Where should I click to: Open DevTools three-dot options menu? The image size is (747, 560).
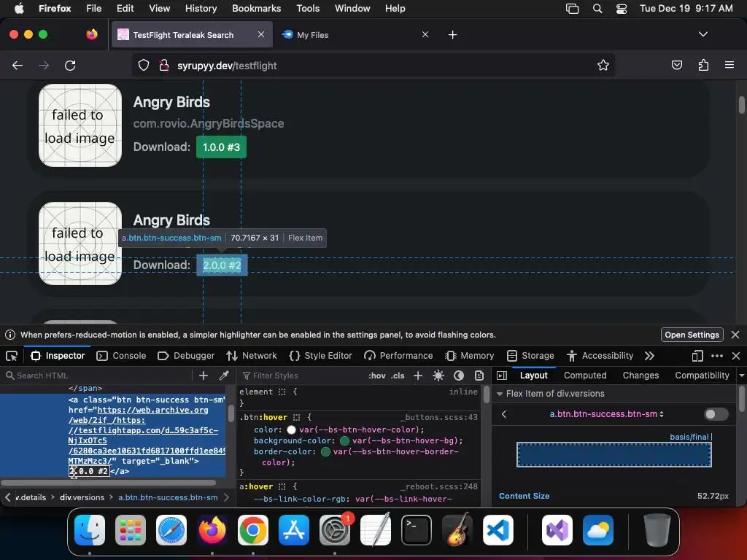(716, 356)
